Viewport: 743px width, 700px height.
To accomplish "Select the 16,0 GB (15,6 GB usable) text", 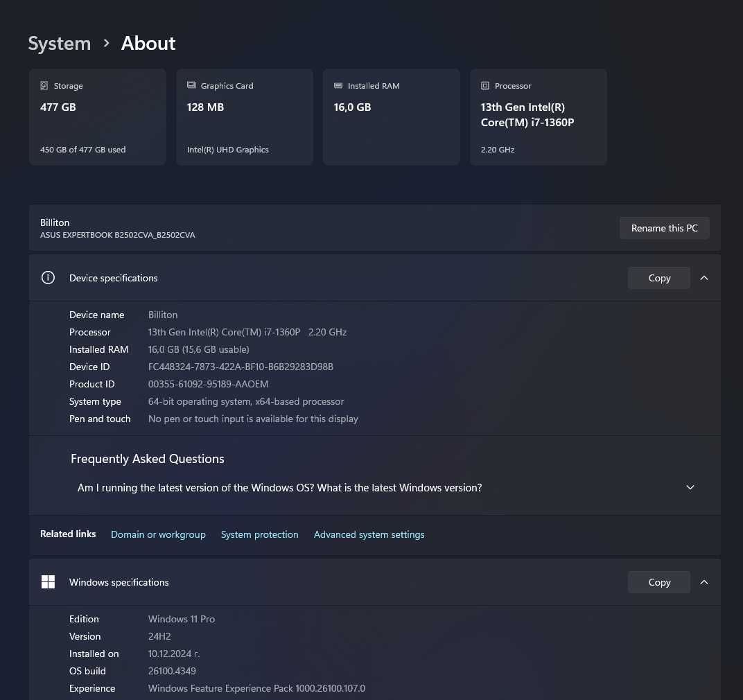I will [x=198, y=350].
